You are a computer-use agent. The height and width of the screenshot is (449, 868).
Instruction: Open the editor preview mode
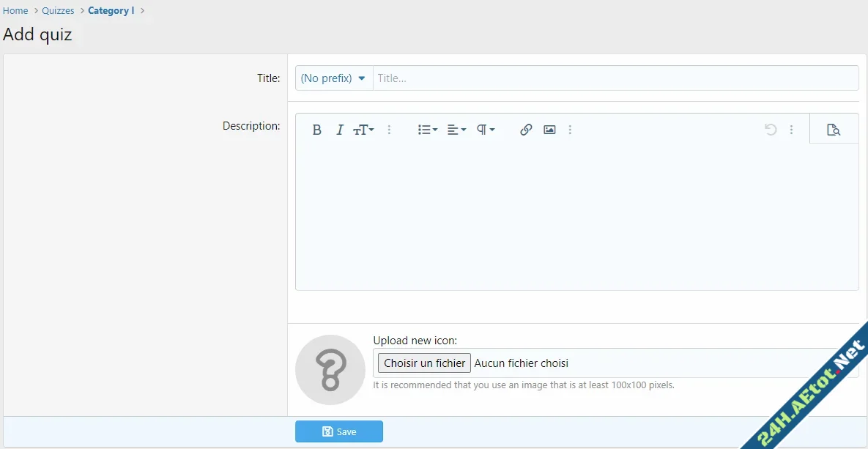(x=833, y=130)
